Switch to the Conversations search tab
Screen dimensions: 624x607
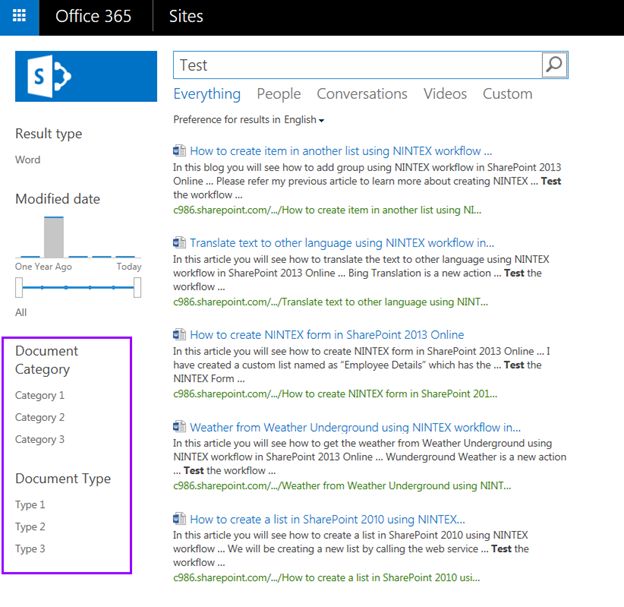(x=362, y=94)
